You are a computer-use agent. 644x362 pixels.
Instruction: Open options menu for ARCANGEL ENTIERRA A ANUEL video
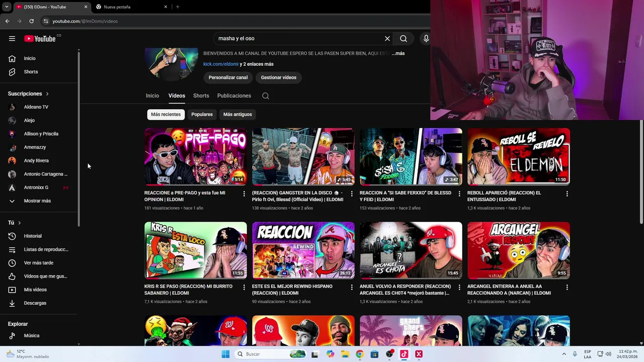pyautogui.click(x=567, y=287)
